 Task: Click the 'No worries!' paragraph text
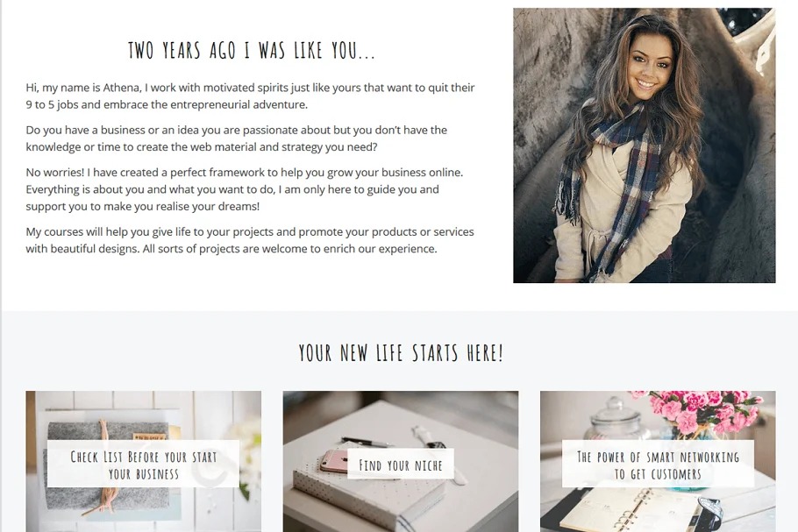pos(245,189)
